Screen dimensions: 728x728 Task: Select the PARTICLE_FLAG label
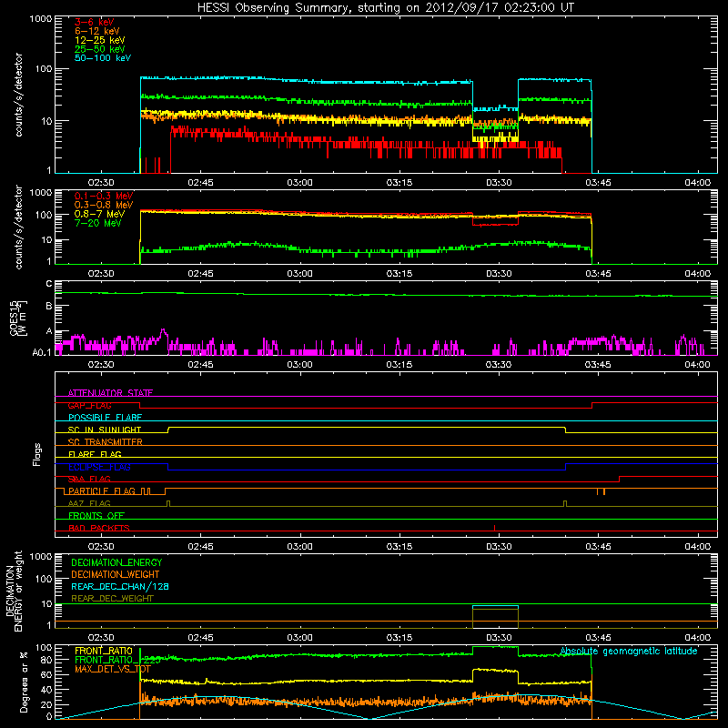pyautogui.click(x=102, y=491)
